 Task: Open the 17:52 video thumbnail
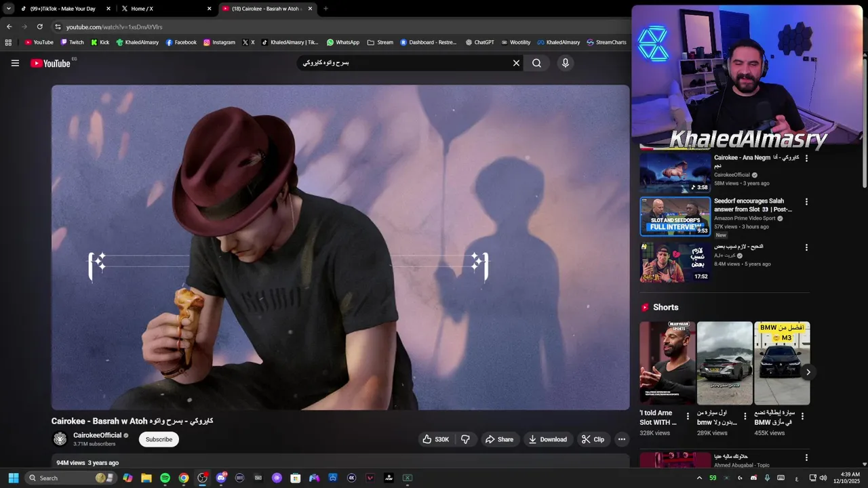675,262
